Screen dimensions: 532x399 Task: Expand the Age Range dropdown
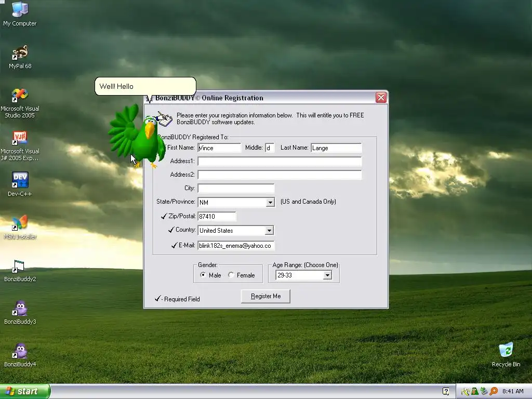[327, 275]
